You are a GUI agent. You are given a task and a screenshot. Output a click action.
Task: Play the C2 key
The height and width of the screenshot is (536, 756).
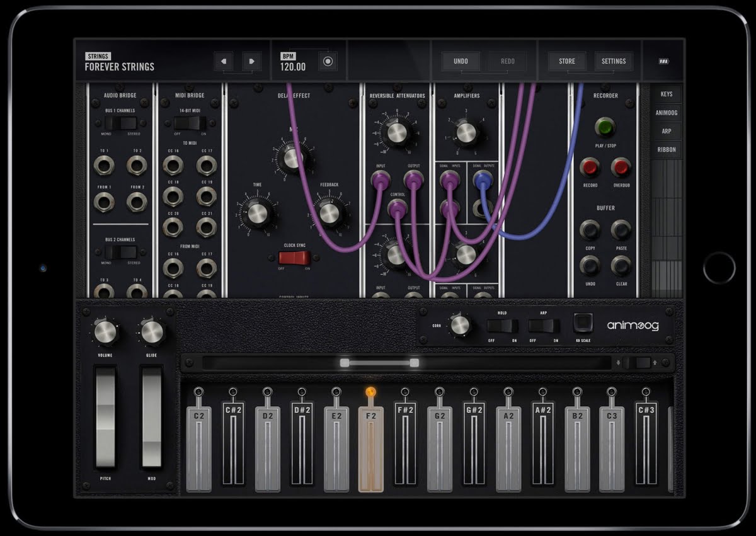(x=199, y=448)
